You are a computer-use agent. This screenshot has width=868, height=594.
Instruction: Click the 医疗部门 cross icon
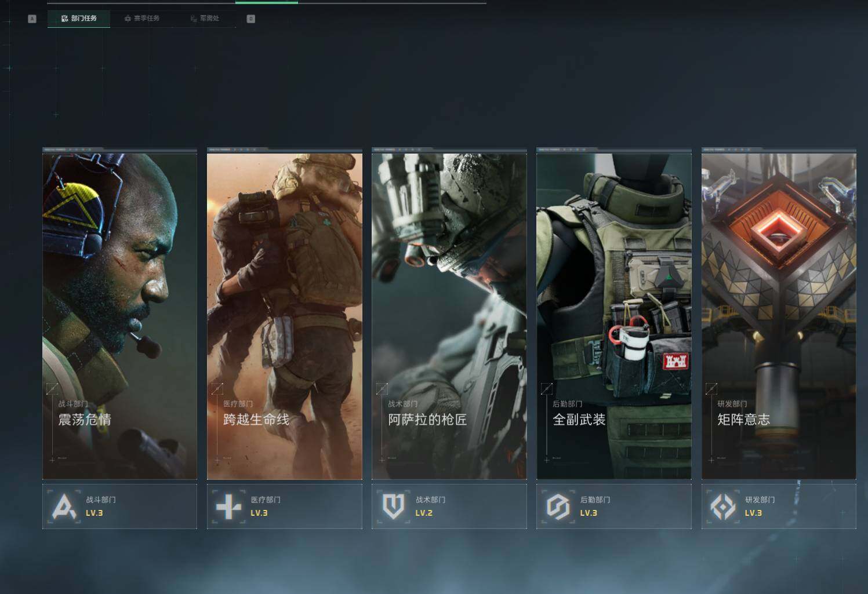228,507
